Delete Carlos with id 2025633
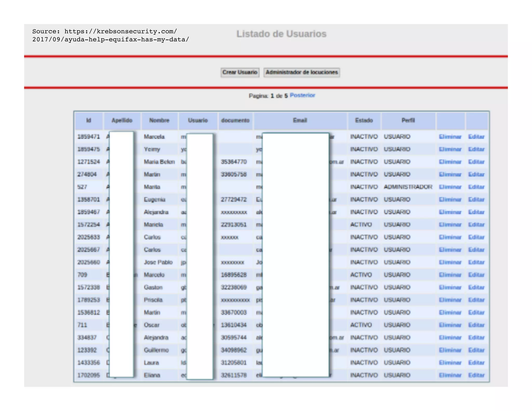Viewport: 532px width, 411px height. pyautogui.click(x=450, y=237)
